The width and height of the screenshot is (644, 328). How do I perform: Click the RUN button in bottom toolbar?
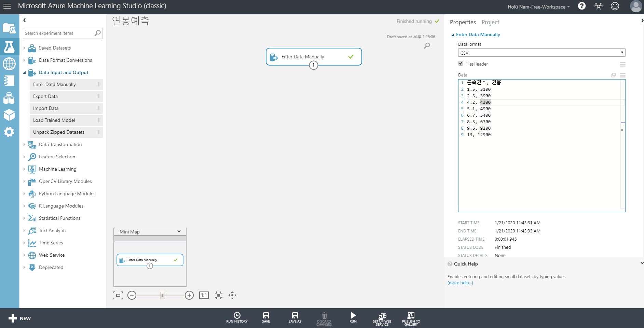point(353,317)
